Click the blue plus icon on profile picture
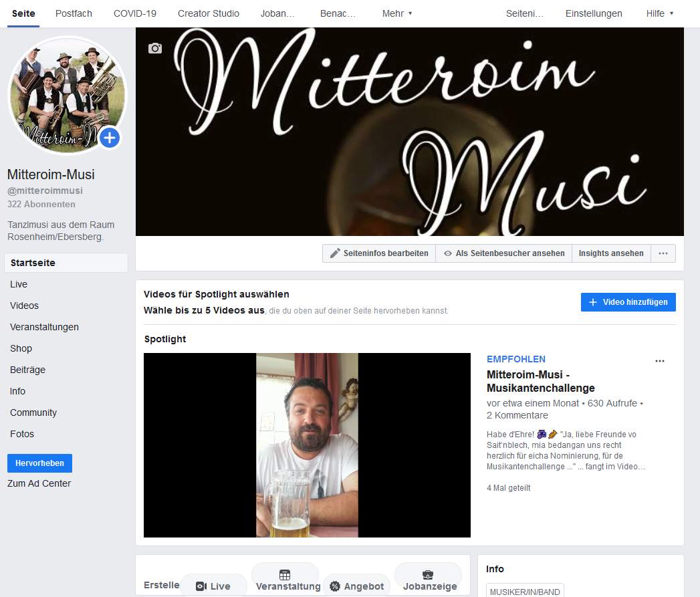Screen dimensions: 700x597 pyautogui.click(x=110, y=138)
